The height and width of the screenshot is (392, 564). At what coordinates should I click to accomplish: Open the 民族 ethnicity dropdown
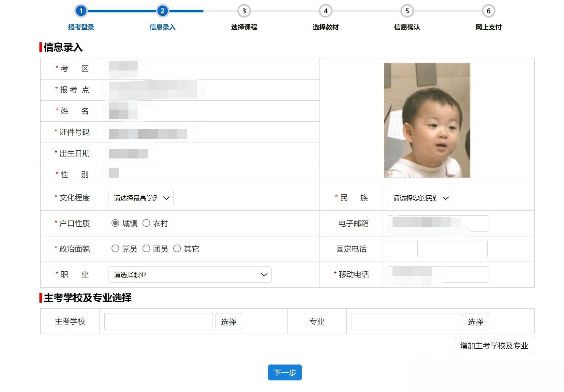coord(420,198)
